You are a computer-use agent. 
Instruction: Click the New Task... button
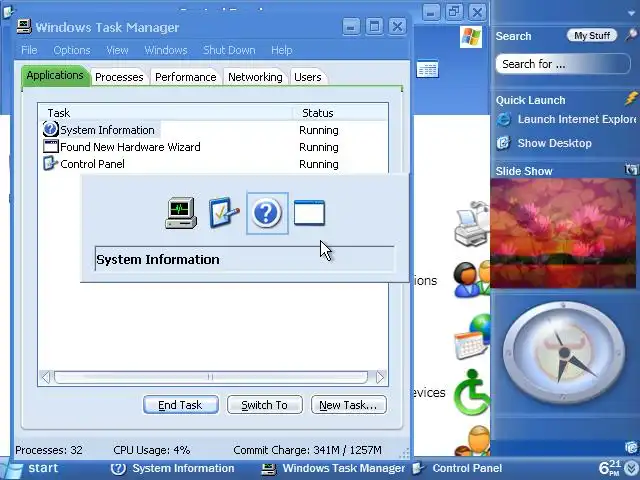click(x=349, y=405)
